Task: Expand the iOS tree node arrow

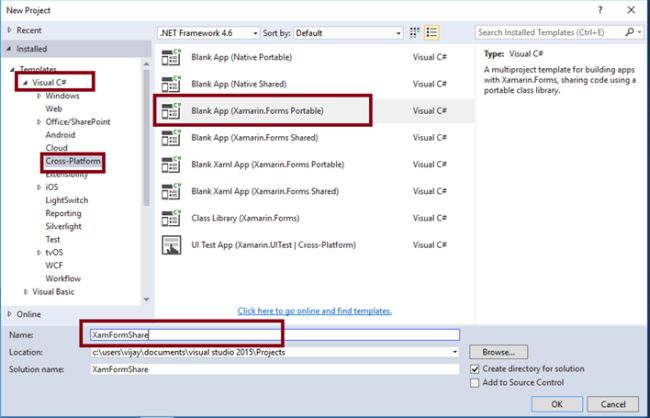Action: pos(39,187)
